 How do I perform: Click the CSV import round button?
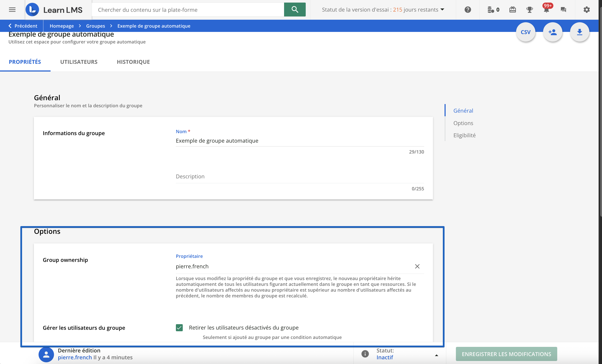(x=526, y=32)
